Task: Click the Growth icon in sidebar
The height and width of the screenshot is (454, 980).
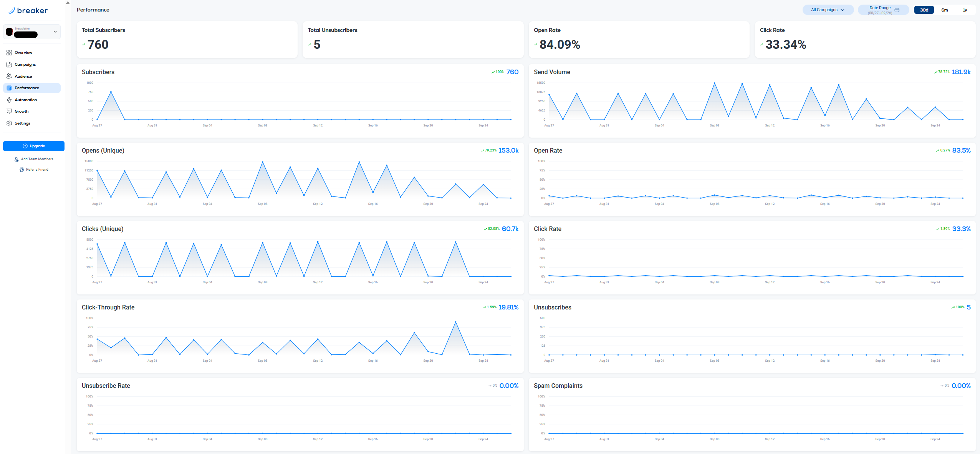Action: pos(9,111)
